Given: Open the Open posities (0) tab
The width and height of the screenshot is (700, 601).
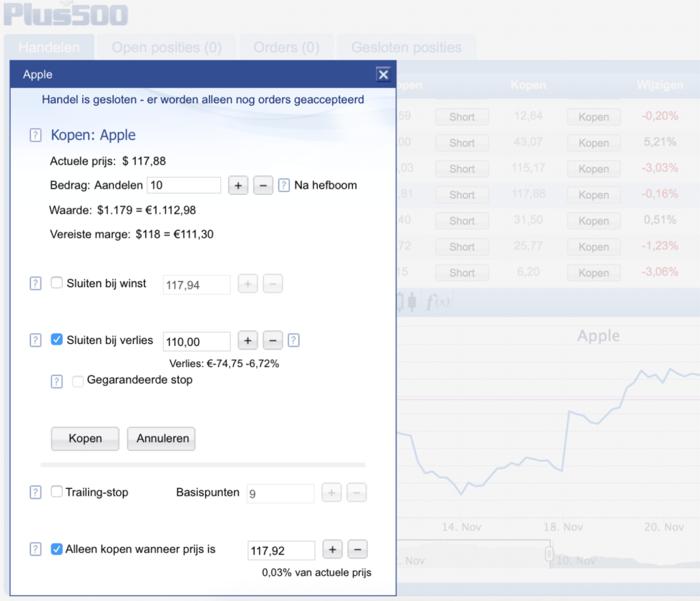Looking at the screenshot, I should click(167, 47).
